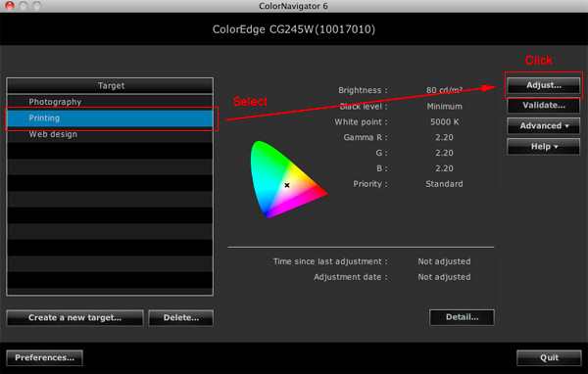Click the Adjustment date label
588x374 pixels.
tap(351, 277)
